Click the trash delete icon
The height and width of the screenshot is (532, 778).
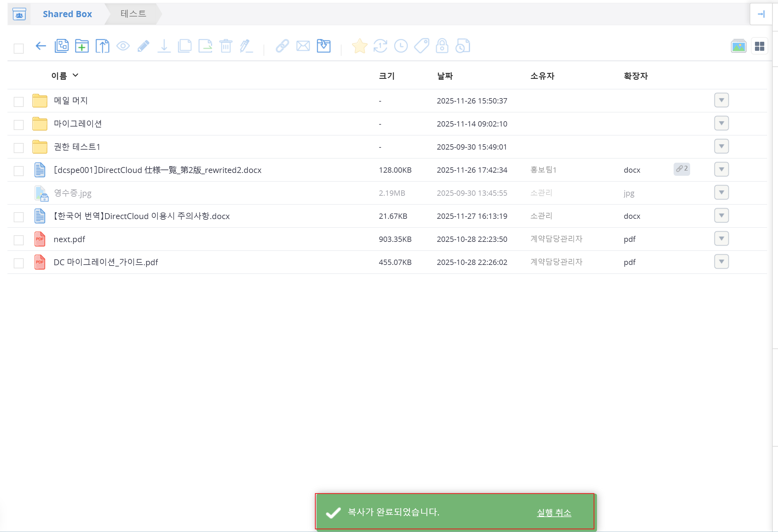coord(226,46)
